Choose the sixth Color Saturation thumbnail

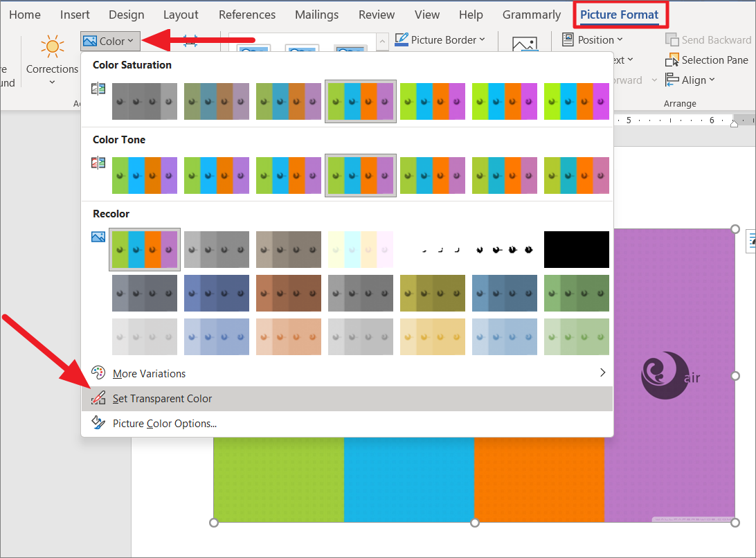click(x=504, y=101)
